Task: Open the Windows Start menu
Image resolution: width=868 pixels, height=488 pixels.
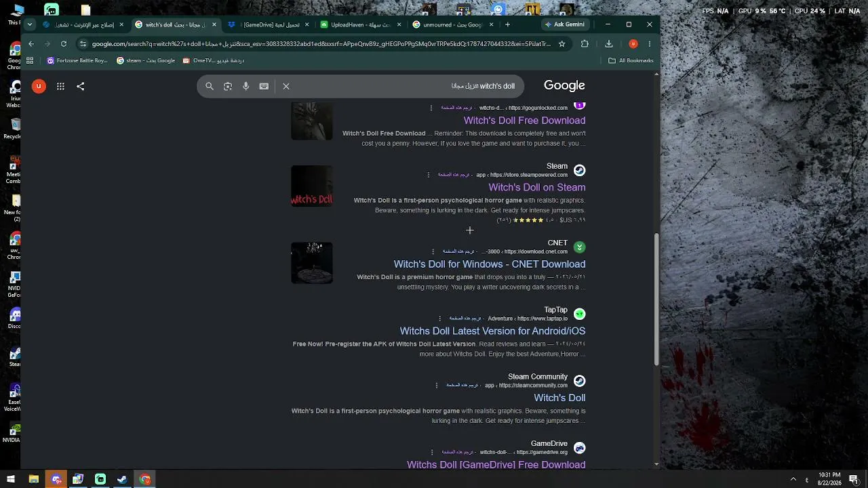Action: [11, 479]
